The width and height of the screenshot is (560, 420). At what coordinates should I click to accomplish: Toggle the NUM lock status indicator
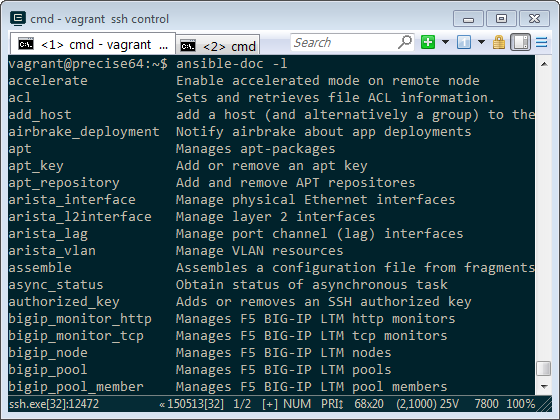[297, 404]
